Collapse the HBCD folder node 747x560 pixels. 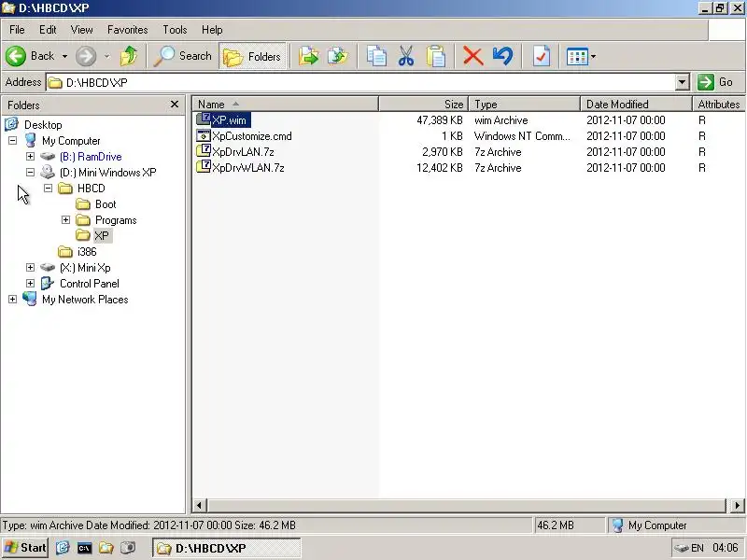click(x=48, y=189)
